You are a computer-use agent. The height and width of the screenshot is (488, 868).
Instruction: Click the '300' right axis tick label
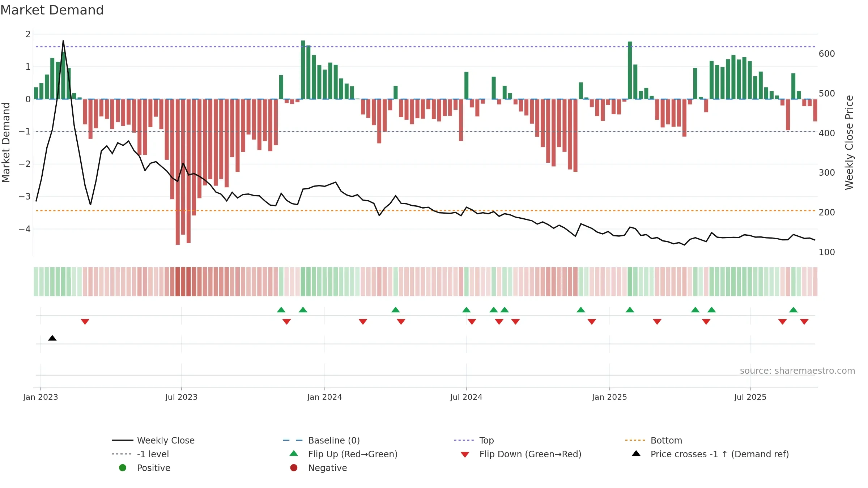(827, 173)
